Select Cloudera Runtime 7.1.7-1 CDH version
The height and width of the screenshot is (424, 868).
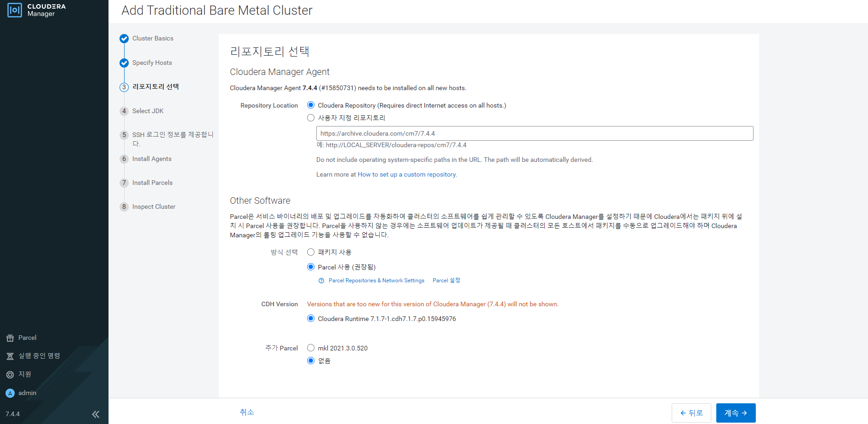(311, 318)
